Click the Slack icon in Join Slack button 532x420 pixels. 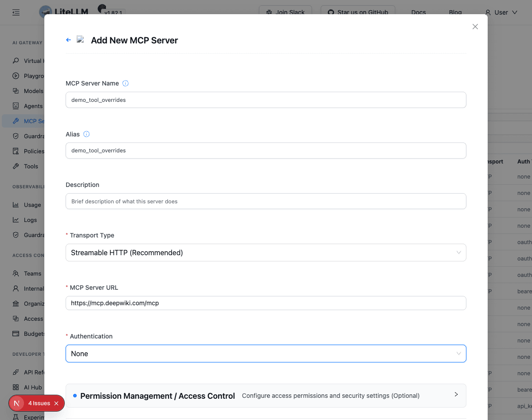click(x=269, y=12)
